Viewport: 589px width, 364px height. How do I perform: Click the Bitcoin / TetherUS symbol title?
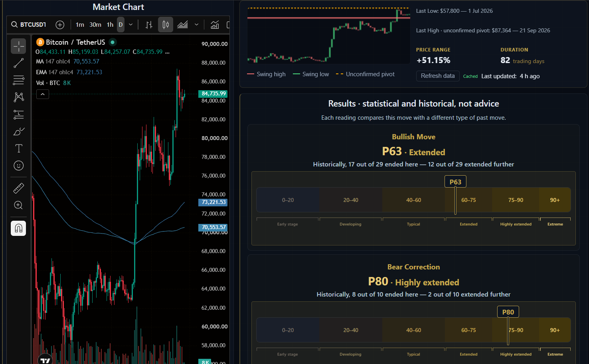click(75, 42)
